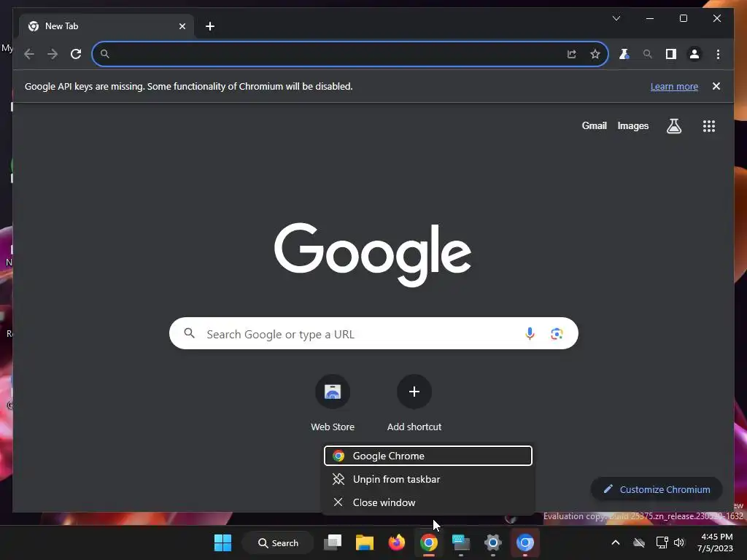Open Task View on the taskbar

[333, 542]
